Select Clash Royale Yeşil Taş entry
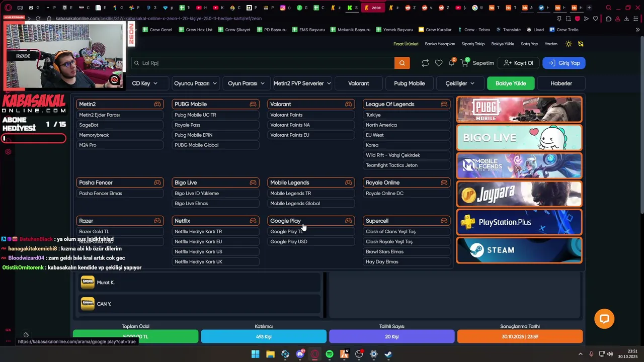This screenshot has width=644, height=362. pyautogui.click(x=407, y=242)
